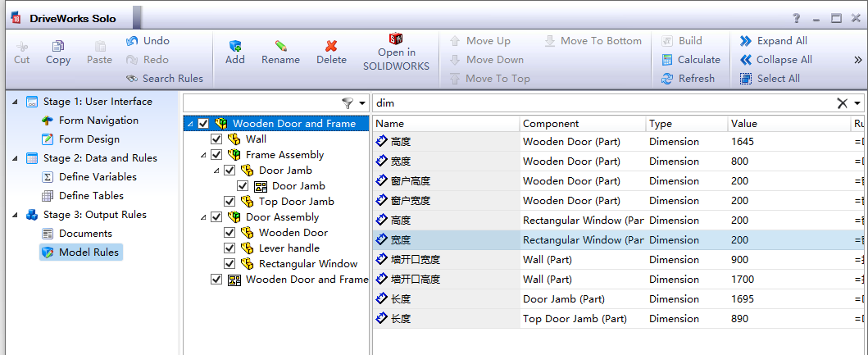Viewport: 868px width, 355px height.
Task: Collapse the Stage 1: User Interface section
Action: [x=15, y=102]
